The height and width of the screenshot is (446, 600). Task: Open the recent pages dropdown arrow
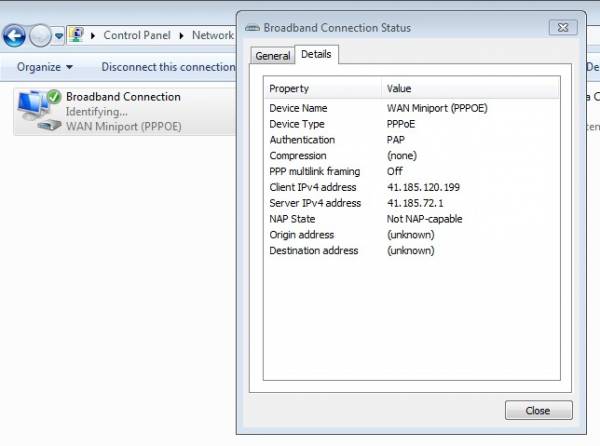(59, 36)
